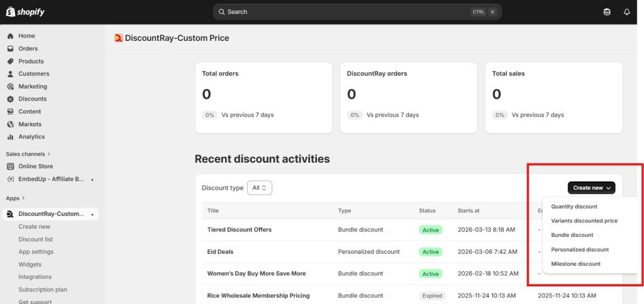Click the pin dot beside EmbedUp
Image resolution: width=644 pixels, height=304 pixels.
pyautogui.click(x=92, y=179)
